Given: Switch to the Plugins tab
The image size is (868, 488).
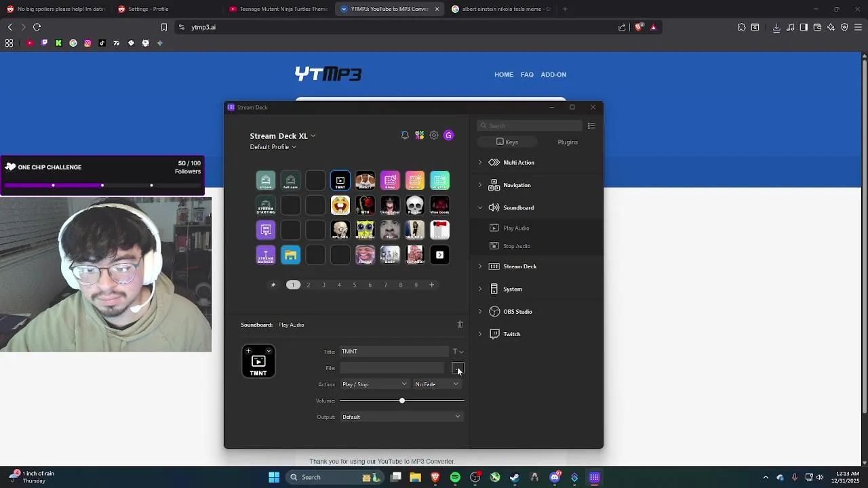Looking at the screenshot, I should pos(568,142).
